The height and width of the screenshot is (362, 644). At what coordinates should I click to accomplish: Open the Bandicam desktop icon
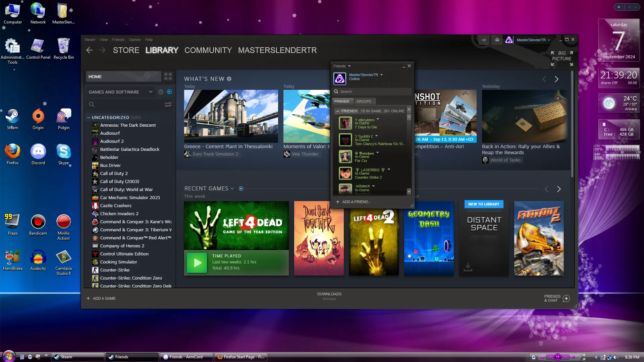pos(38,225)
